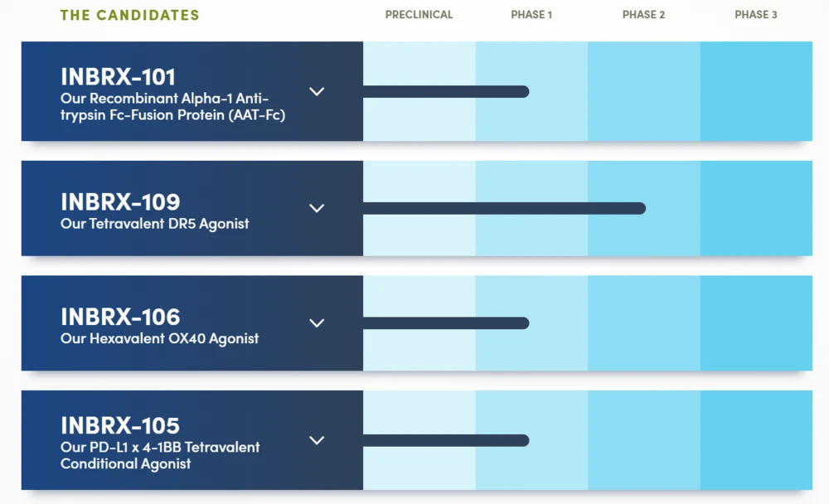The height and width of the screenshot is (504, 829).
Task: Expand the INBRX-109 chevron
Action: 317,208
